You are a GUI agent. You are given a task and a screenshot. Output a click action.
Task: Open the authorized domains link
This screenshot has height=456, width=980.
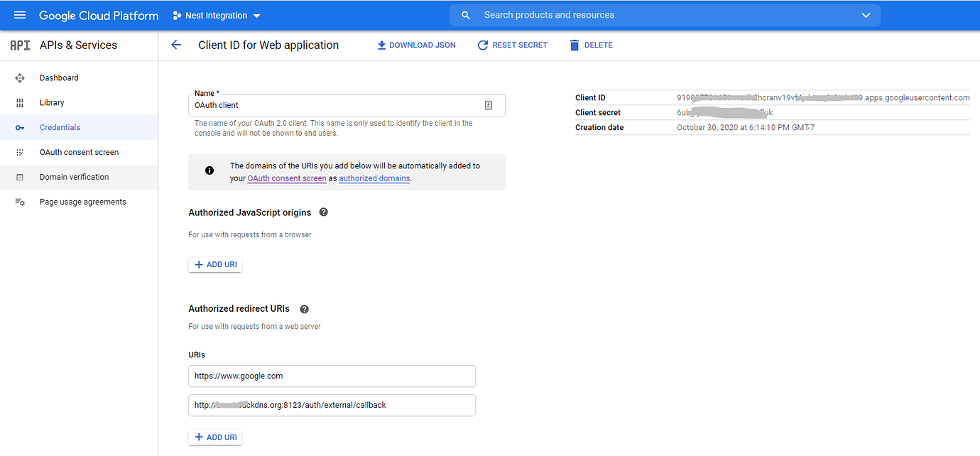tap(374, 178)
